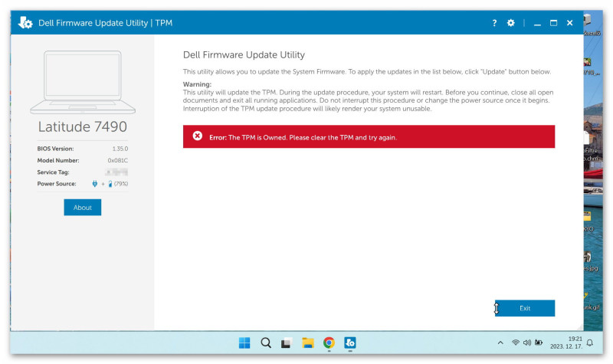
Task: Click the volume speaker tray icon
Action: click(x=527, y=343)
